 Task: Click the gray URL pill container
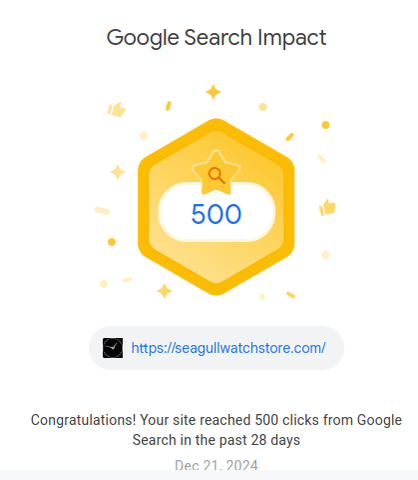coord(216,348)
